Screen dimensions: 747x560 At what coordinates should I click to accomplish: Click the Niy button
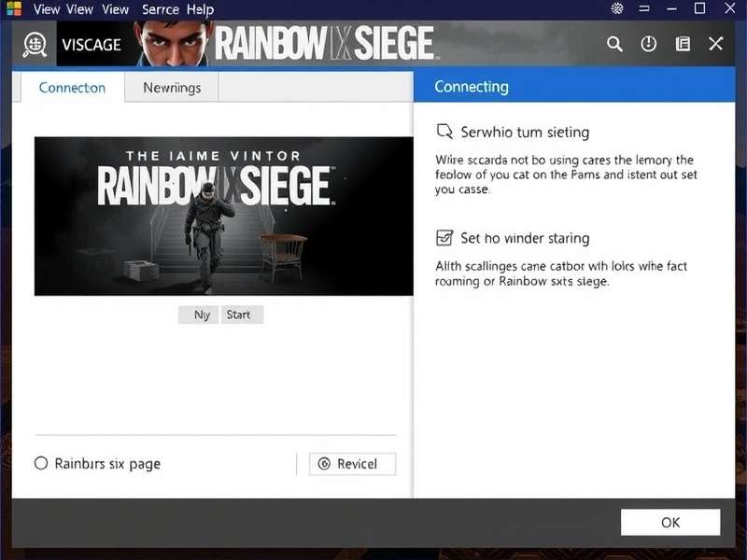(x=199, y=315)
